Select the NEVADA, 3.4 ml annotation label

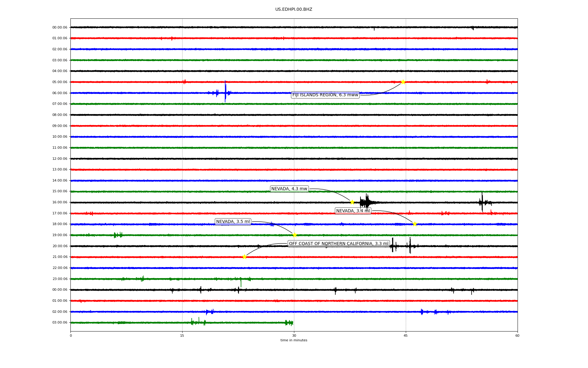click(x=353, y=211)
